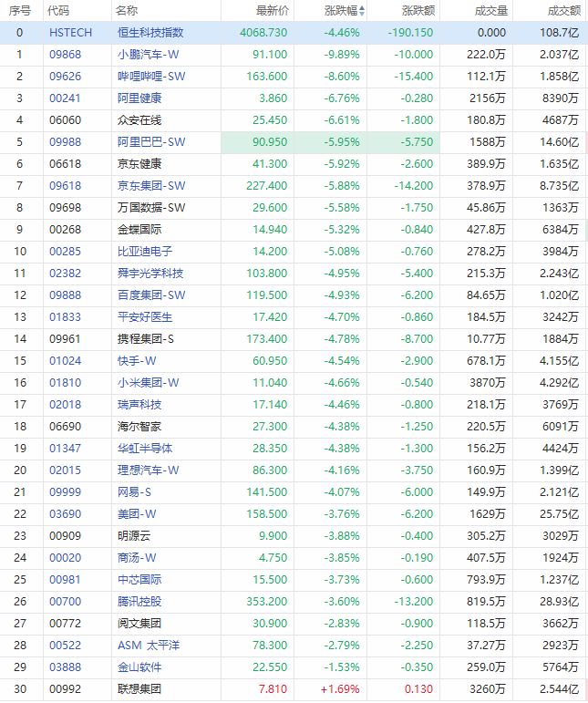Open stock code 09626 link
Viewport: 588px width, 703px height.
[x=66, y=77]
